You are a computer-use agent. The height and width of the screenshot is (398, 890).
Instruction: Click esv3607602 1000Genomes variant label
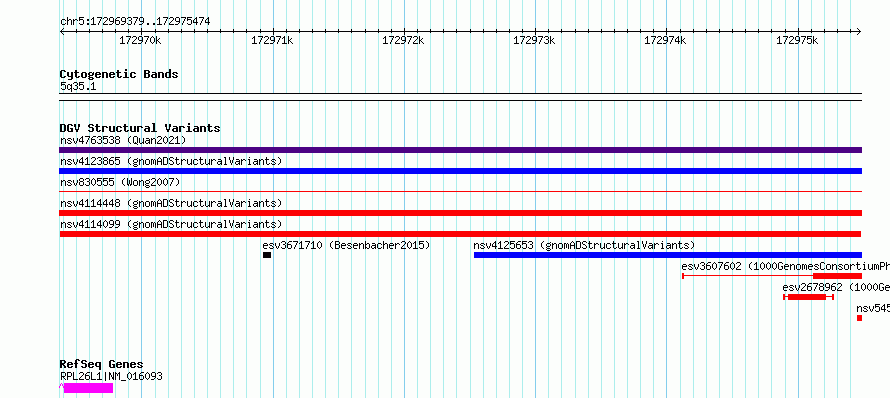(x=786, y=266)
